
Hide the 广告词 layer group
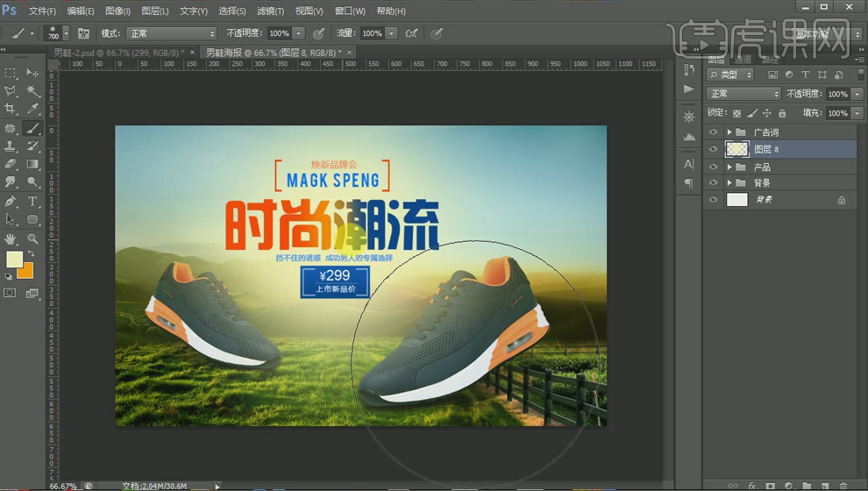pos(713,132)
